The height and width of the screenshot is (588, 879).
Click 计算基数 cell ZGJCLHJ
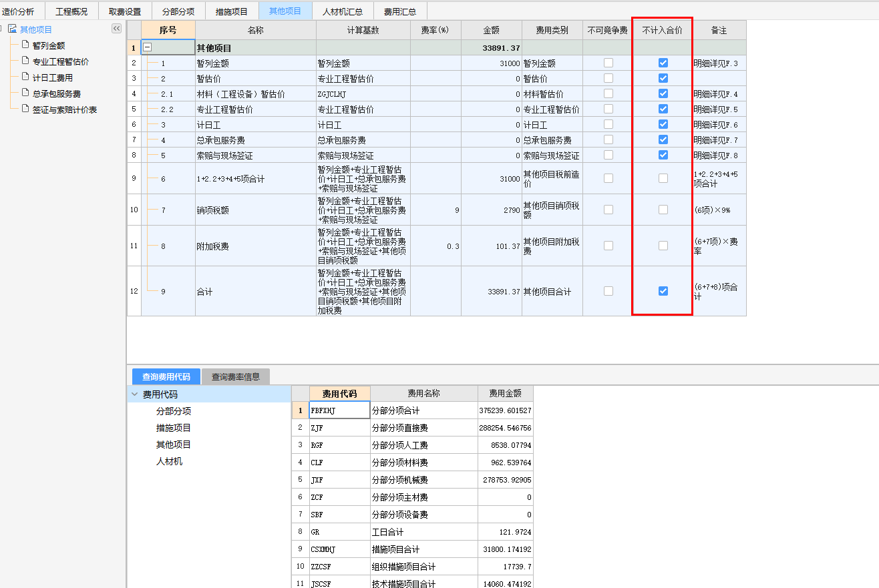[x=363, y=93]
